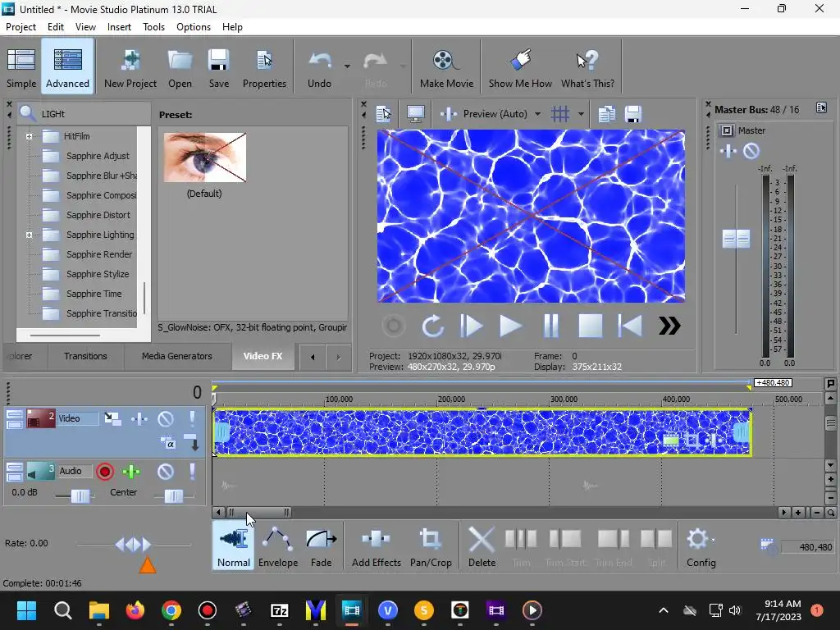The image size is (840, 630).
Task: Delete the selected event
Action: coord(482,546)
